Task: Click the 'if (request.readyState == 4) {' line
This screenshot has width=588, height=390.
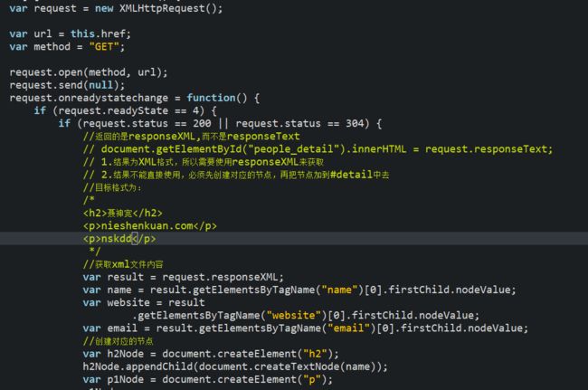Action: click(x=125, y=110)
